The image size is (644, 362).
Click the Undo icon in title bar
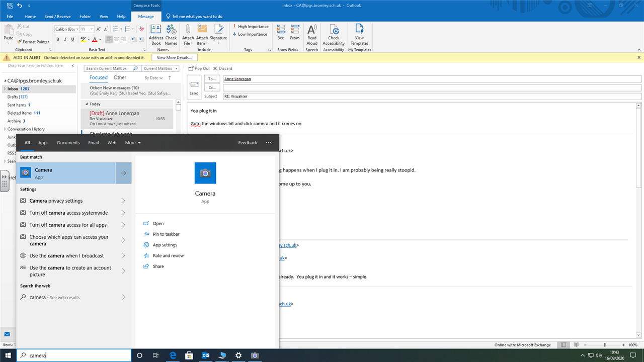(19, 5)
